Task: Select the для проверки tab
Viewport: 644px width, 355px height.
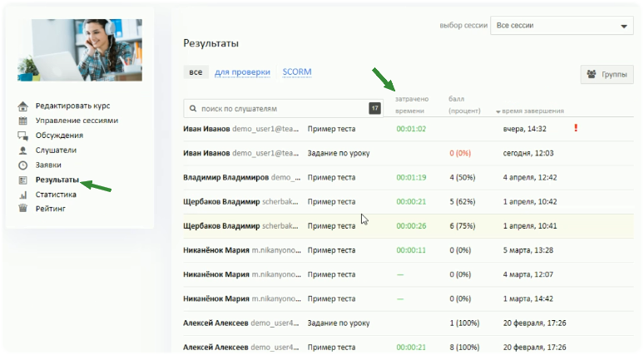Action: [242, 72]
